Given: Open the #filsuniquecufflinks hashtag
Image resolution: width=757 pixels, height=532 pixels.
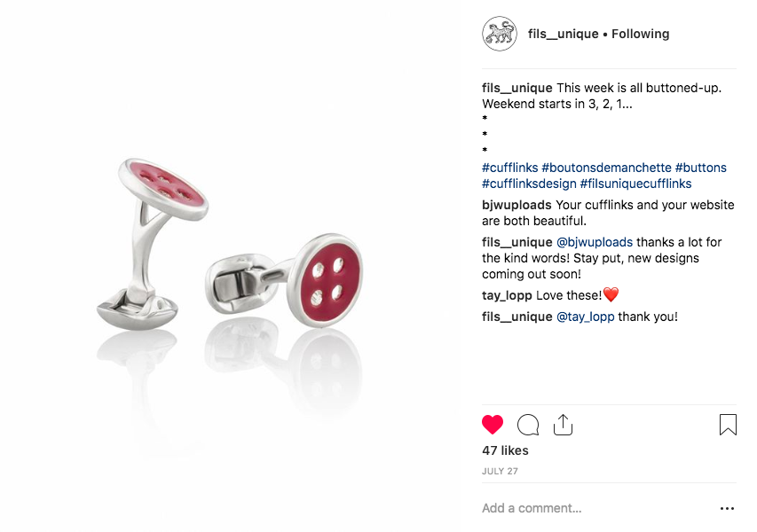Looking at the screenshot, I should tap(635, 184).
